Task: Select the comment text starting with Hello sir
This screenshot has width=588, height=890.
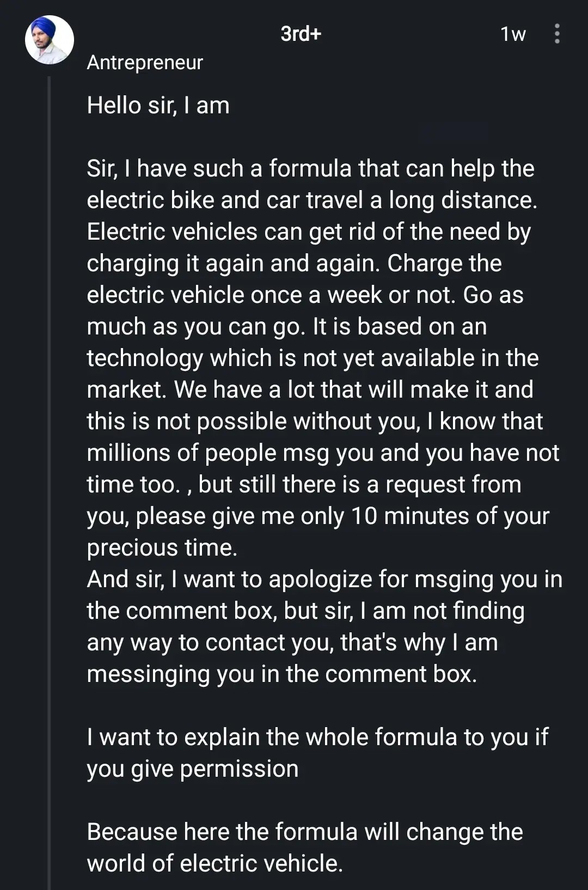Action: [x=158, y=105]
